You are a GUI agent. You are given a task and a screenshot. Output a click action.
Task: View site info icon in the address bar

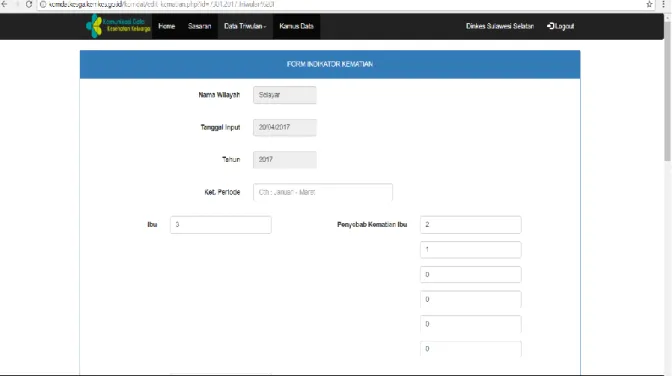[x=43, y=4]
